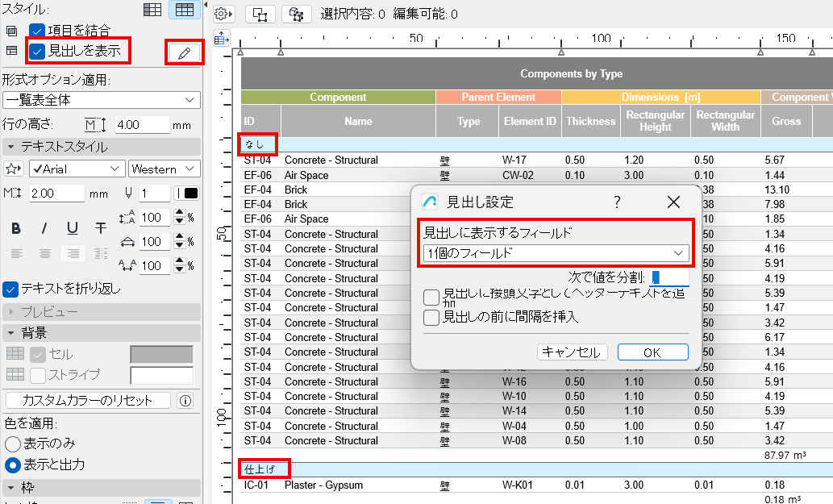Open the gear settings menu in toolbar

tap(223, 14)
